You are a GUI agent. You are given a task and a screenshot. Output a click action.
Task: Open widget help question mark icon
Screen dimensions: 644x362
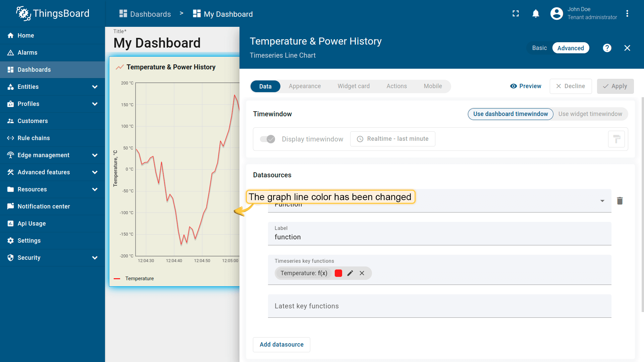pyautogui.click(x=607, y=48)
